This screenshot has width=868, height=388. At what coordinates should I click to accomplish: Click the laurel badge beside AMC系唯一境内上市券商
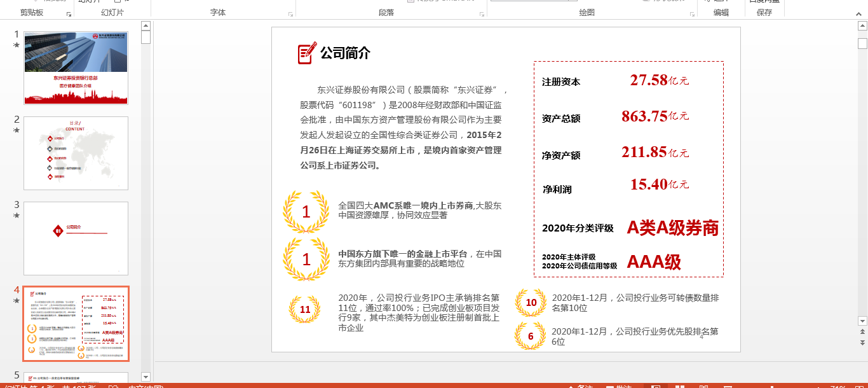point(306,212)
